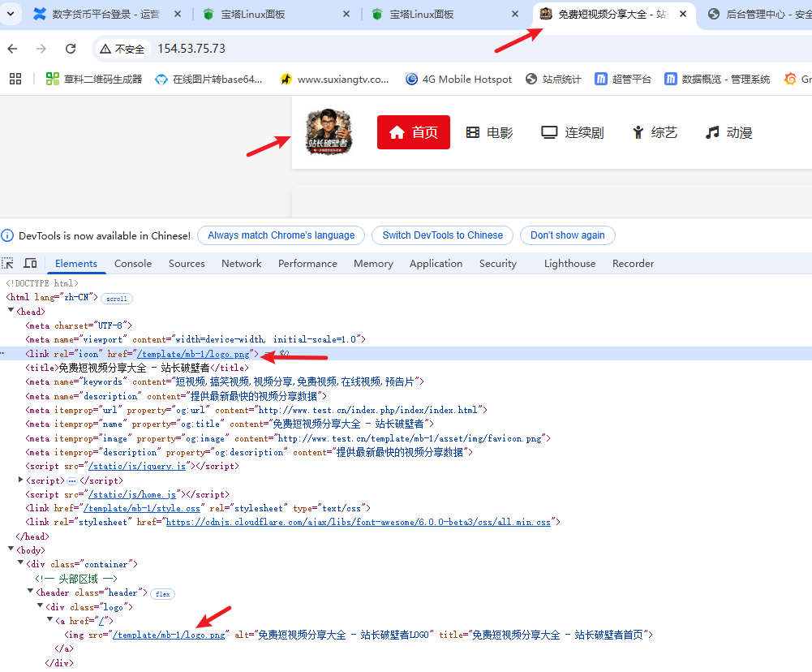Collapse the head element node
This screenshot has width=812, height=672.
click(x=11, y=312)
